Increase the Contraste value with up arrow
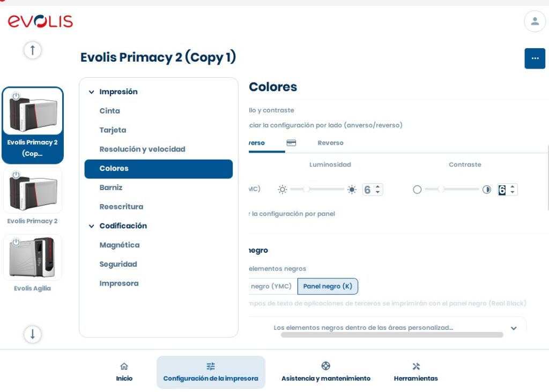Screen dimensions: 549x392 (513, 187)
